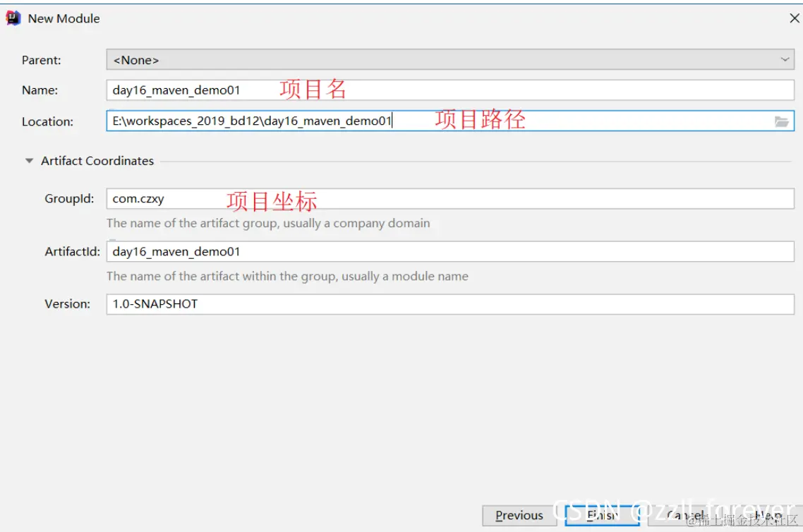Click the Name input field
This screenshot has height=532, width=803.
450,90
